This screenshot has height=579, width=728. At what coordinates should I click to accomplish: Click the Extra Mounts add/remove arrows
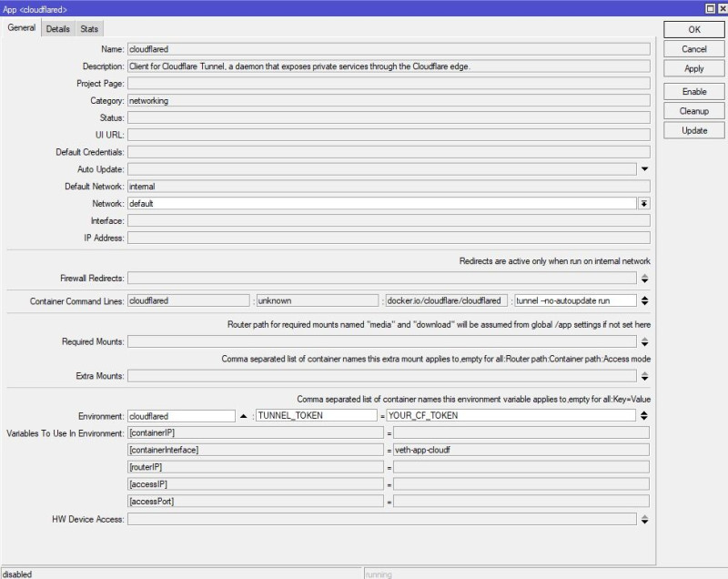pyautogui.click(x=644, y=377)
